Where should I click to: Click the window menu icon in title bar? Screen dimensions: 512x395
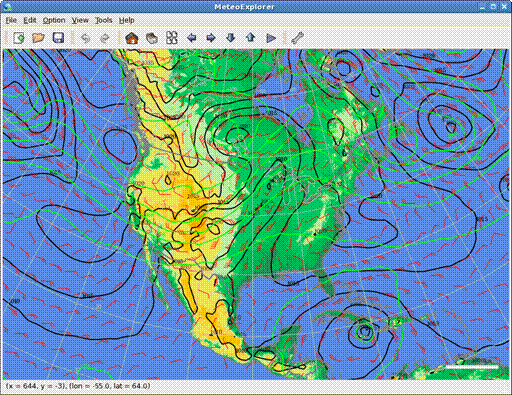[7, 7]
